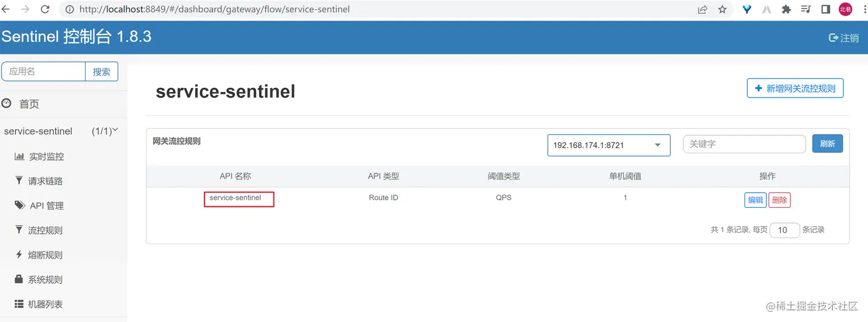Viewport: 868px width, 322px height.
Task: Open 机器列表 in the sidebar
Action: coord(38,304)
